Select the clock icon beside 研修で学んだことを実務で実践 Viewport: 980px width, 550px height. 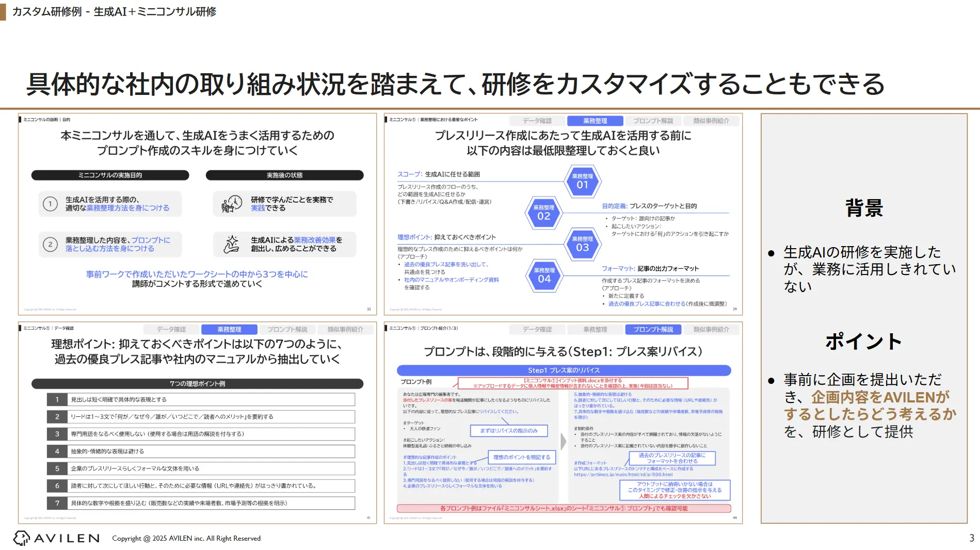click(233, 203)
